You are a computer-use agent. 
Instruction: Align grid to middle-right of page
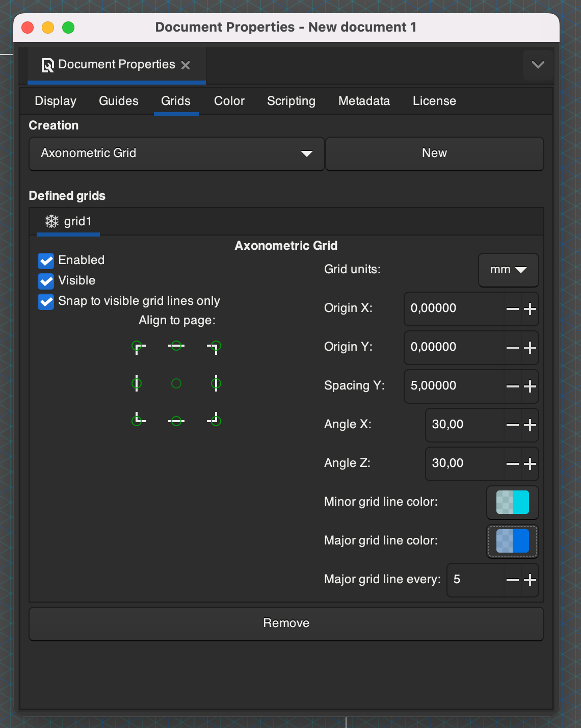216,383
